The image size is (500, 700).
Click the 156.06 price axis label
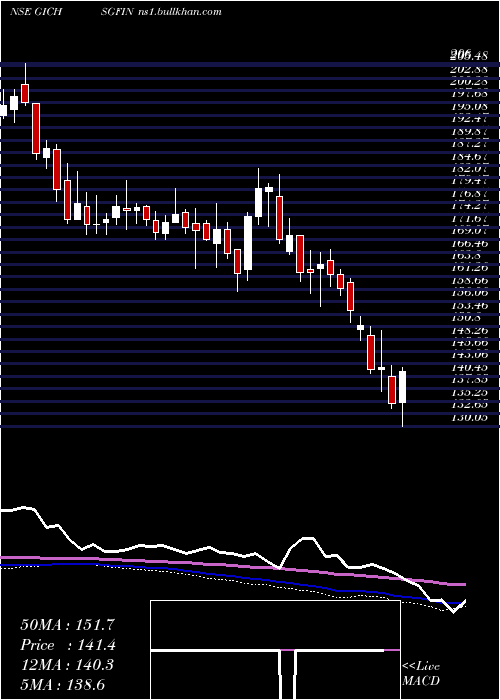coord(468,294)
